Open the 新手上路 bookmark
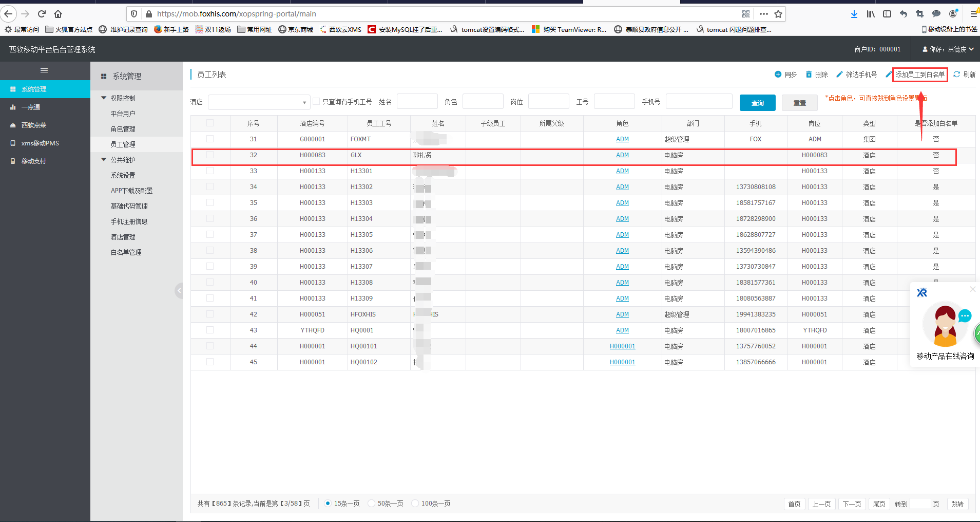Viewport: 980px width, 522px height. coord(171,29)
